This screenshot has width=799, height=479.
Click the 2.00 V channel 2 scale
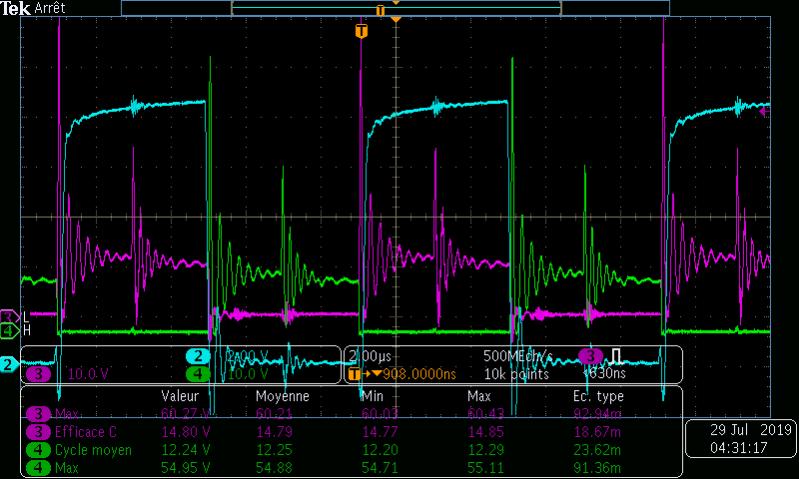pyautogui.click(x=247, y=356)
